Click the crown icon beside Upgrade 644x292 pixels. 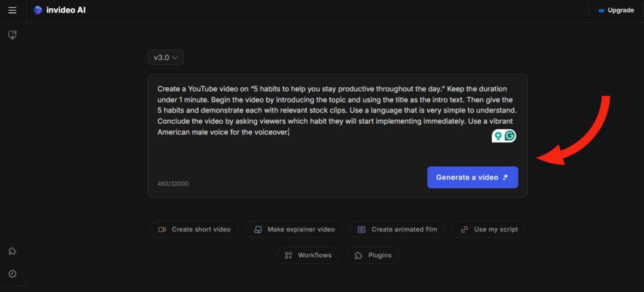[x=601, y=10]
